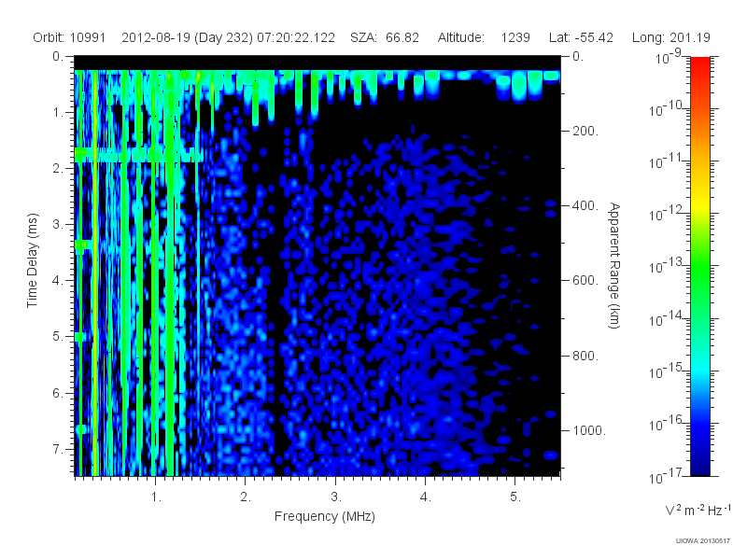Click the Orbit: 10991 header text
This screenshot has height=560, width=747.
(x=69, y=37)
